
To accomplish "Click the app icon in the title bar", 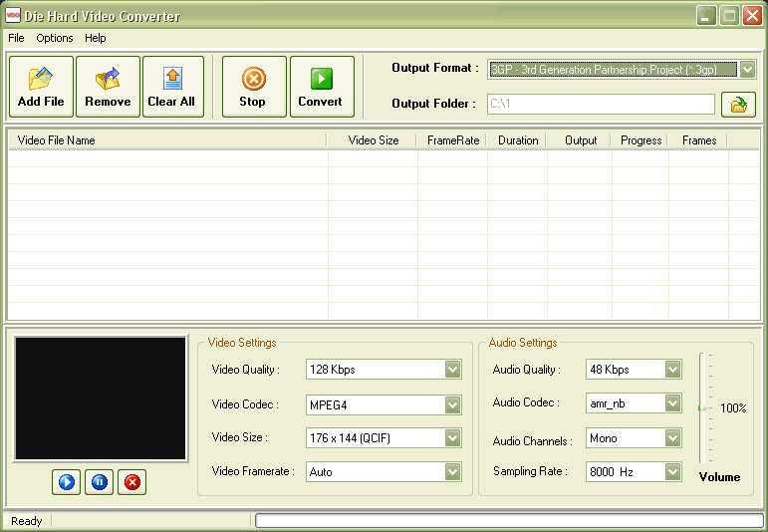I will [13, 15].
